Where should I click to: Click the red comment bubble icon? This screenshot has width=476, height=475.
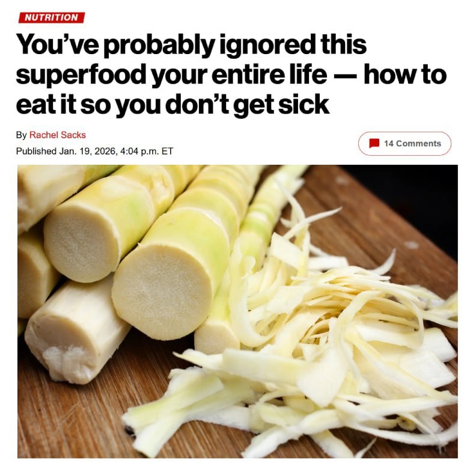(x=374, y=143)
